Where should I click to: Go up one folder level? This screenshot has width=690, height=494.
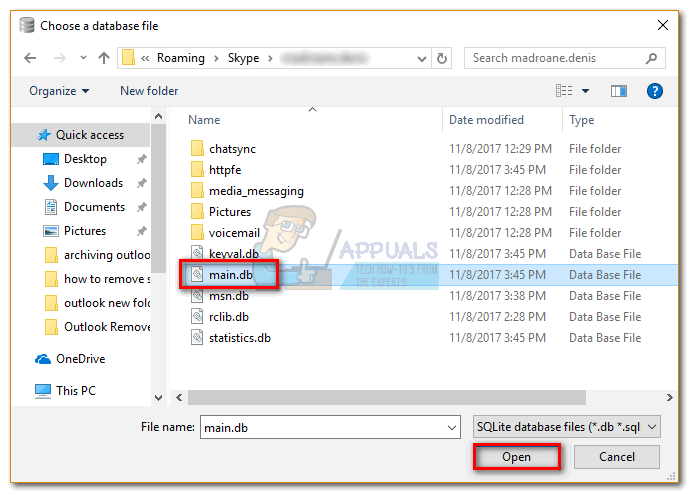104,58
